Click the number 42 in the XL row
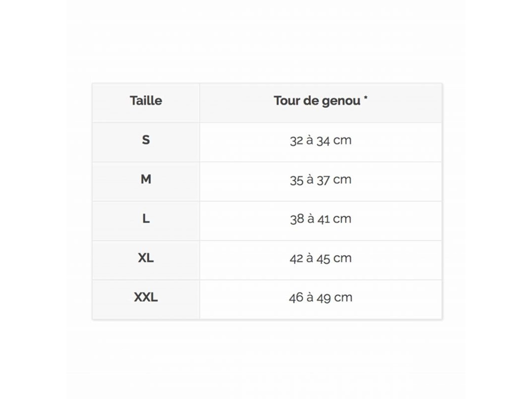The width and height of the screenshot is (532, 399). click(296, 259)
